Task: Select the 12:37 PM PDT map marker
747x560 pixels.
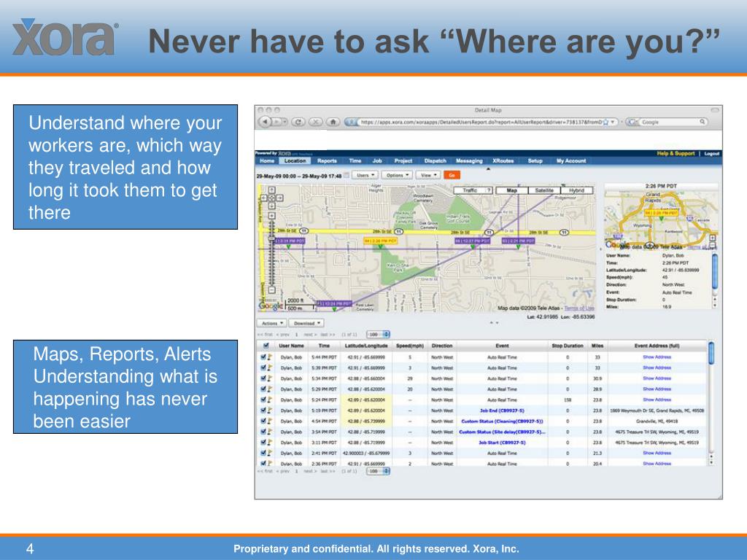Action: tap(472, 241)
